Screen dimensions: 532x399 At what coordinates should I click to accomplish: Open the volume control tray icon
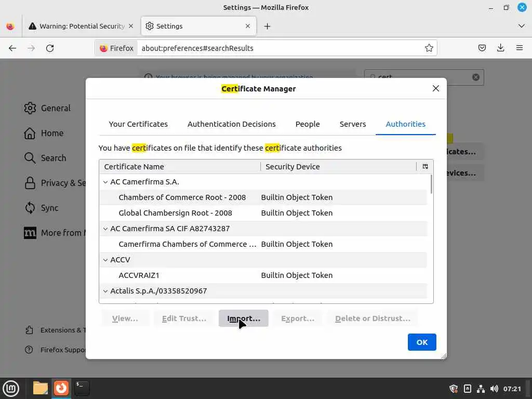(494, 389)
